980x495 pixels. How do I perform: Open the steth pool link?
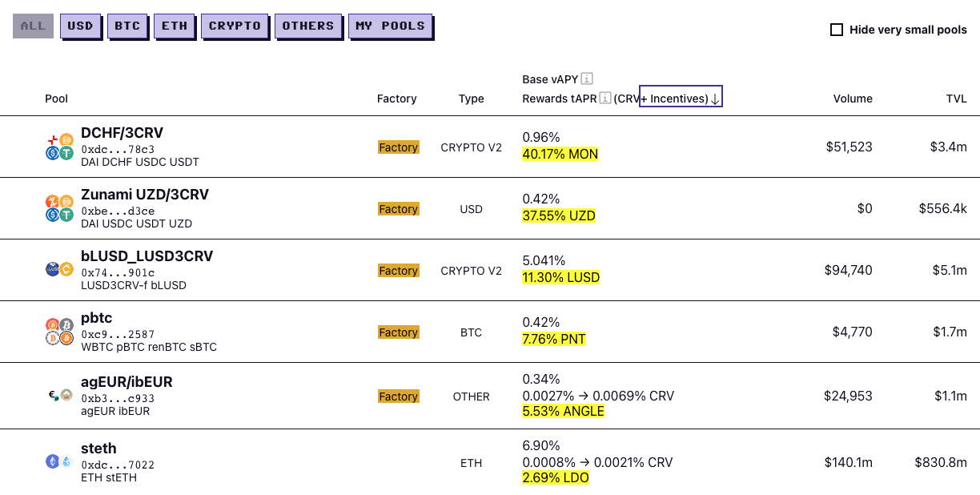click(x=98, y=449)
